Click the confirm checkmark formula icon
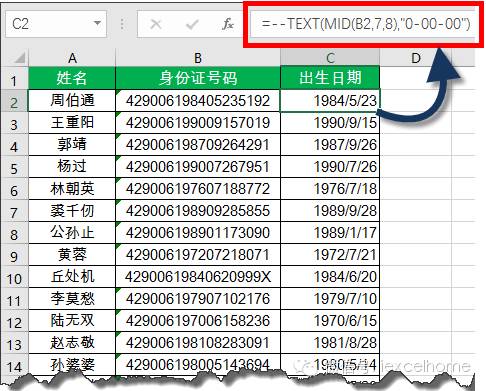The image size is (486, 391). click(192, 24)
